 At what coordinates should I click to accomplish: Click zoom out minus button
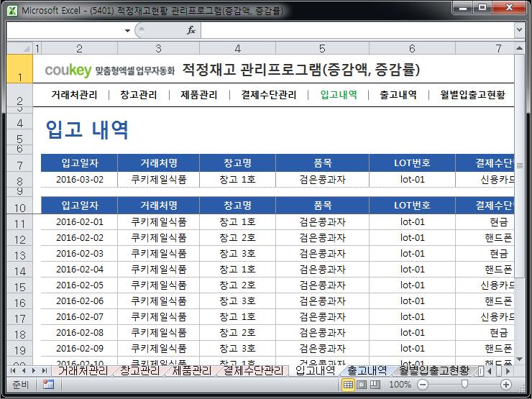click(423, 385)
